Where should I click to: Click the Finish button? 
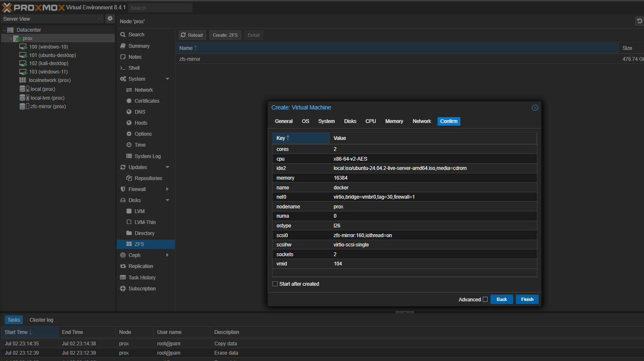point(527,299)
